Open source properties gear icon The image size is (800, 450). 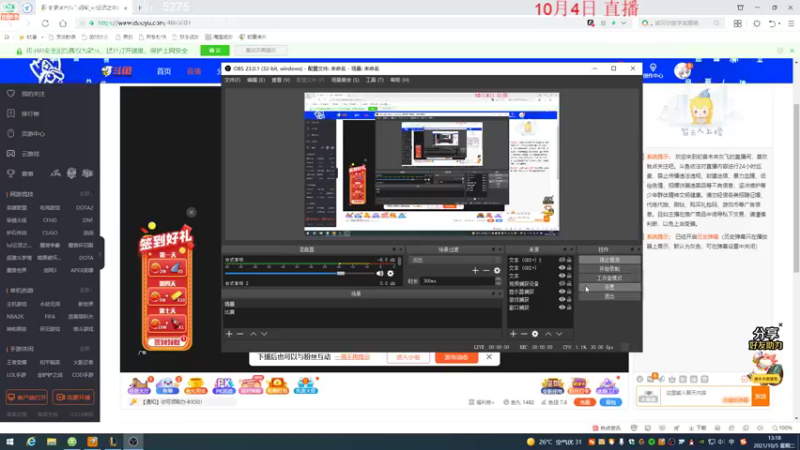(535, 334)
